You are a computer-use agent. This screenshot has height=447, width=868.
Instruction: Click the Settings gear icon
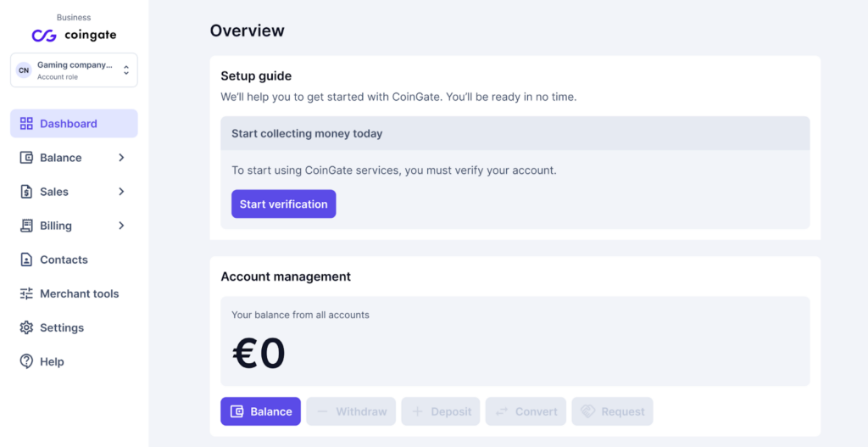click(26, 328)
